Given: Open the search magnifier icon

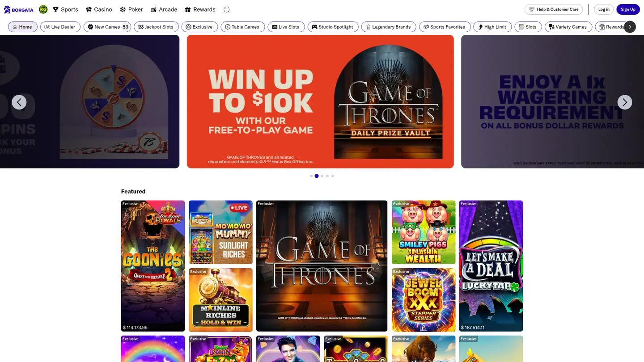Looking at the screenshot, I should (227, 9).
